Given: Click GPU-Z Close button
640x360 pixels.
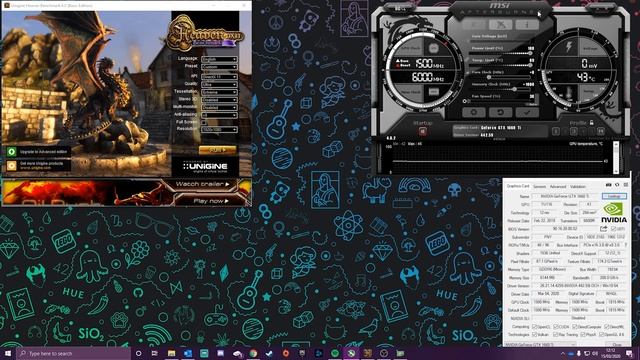Looking at the screenshot, I should coord(618,345).
